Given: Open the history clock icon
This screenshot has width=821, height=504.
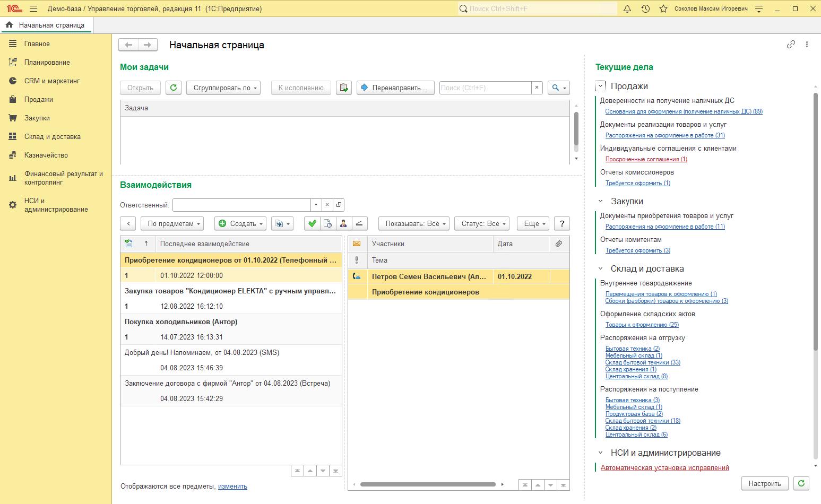Looking at the screenshot, I should click(645, 9).
